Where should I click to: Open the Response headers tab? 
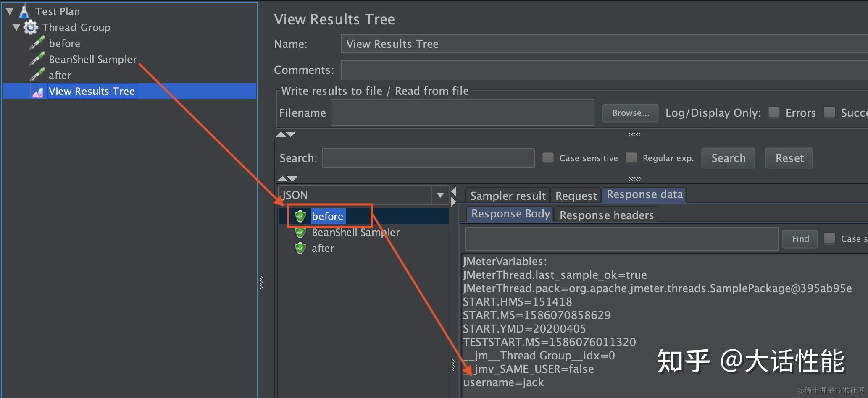[606, 215]
